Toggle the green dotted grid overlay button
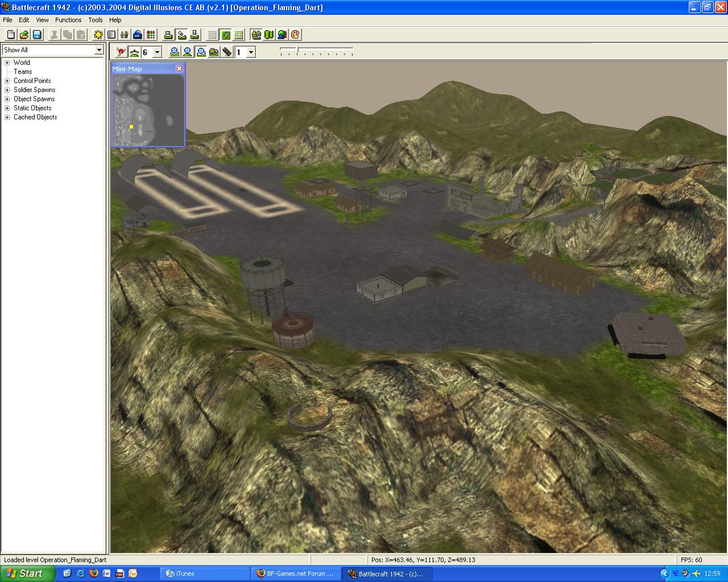Screen dimensions: 728x582 [239, 35]
